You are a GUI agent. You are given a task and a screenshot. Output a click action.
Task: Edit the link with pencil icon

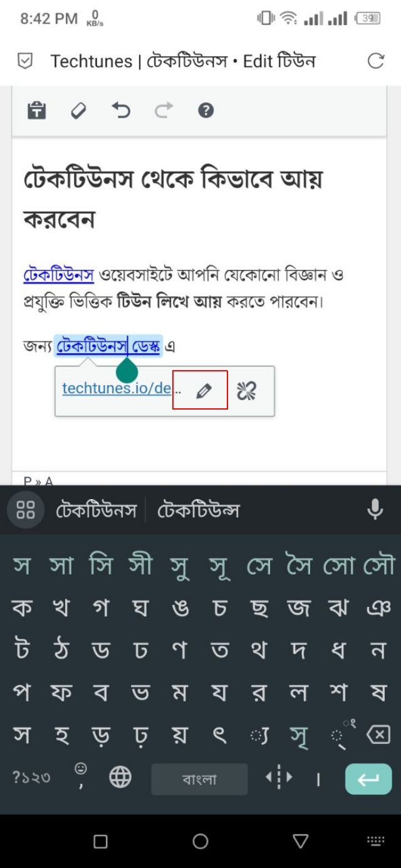pos(203,391)
